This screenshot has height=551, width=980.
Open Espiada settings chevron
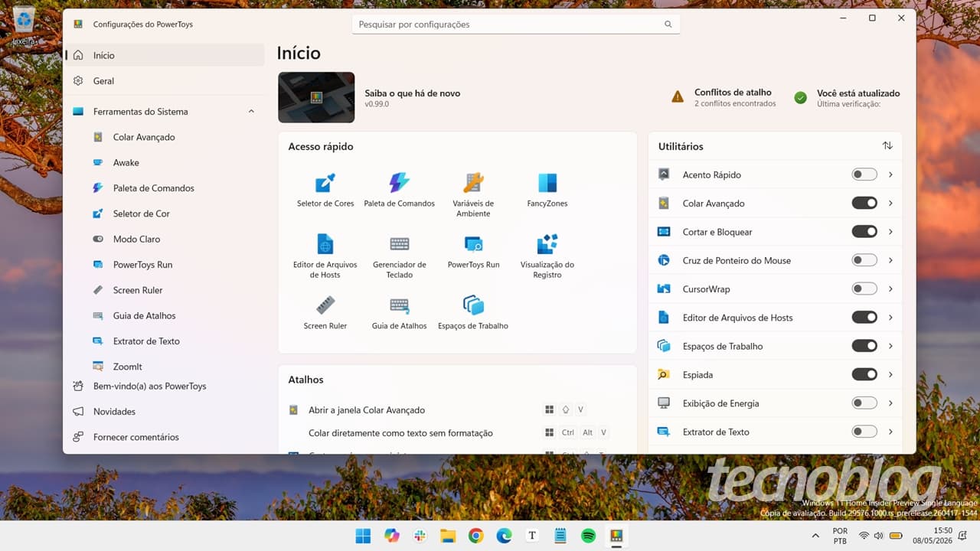(x=890, y=374)
